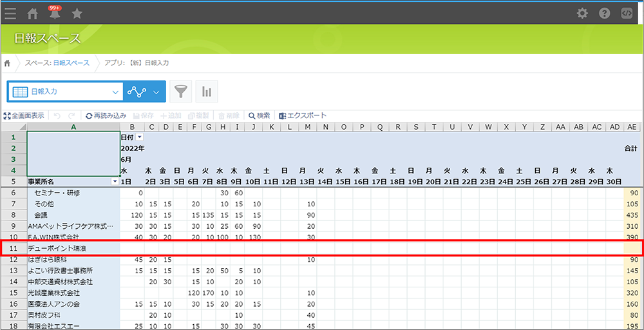
Task: Click 複製 duplicate button
Action: 198,116
